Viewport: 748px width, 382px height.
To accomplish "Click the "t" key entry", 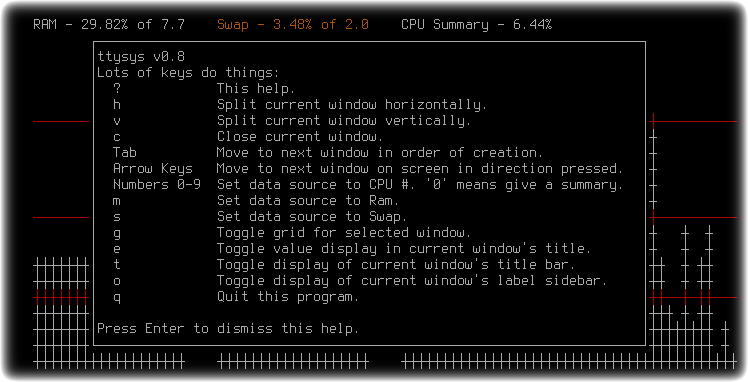I will [117, 264].
